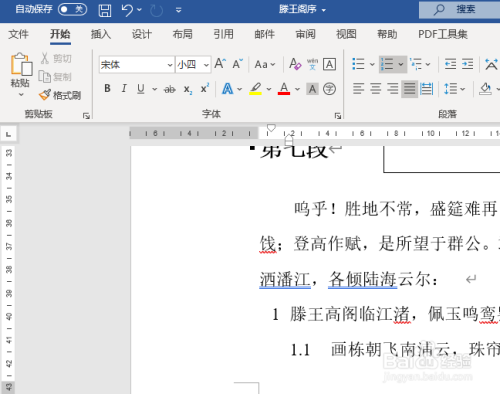500x394 pixels.
Task: Apply character border icon
Action: (x=329, y=64)
